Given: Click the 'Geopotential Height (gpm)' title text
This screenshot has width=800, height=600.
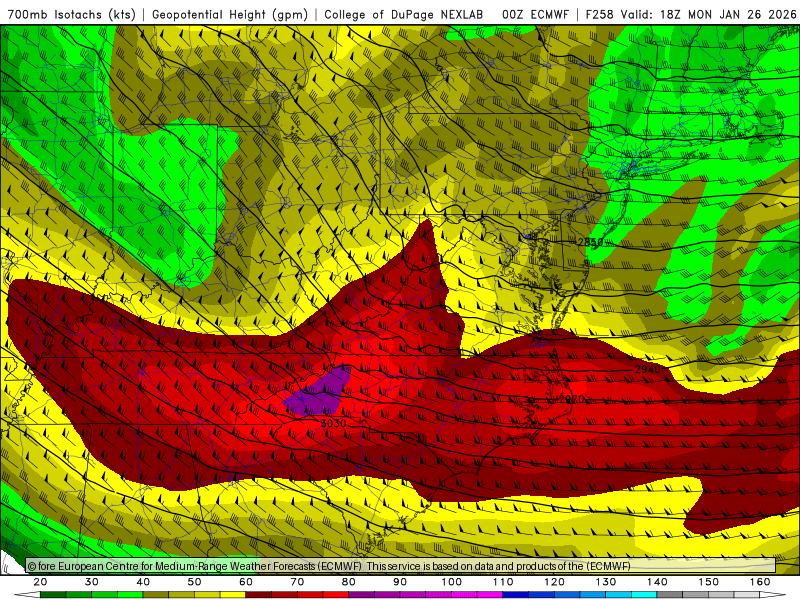Looking at the screenshot, I should pyautogui.click(x=230, y=14).
